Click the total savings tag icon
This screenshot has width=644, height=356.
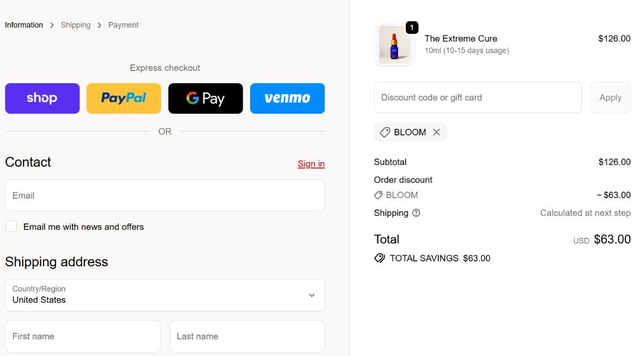379,258
